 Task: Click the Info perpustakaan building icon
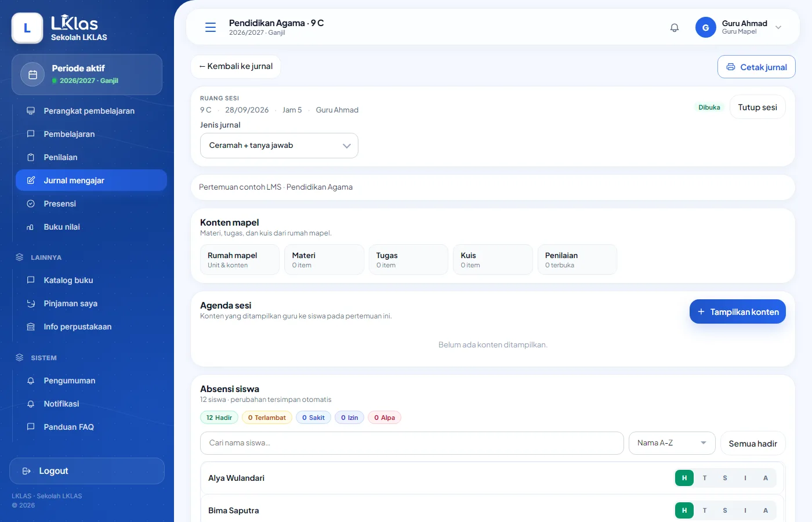[31, 327]
